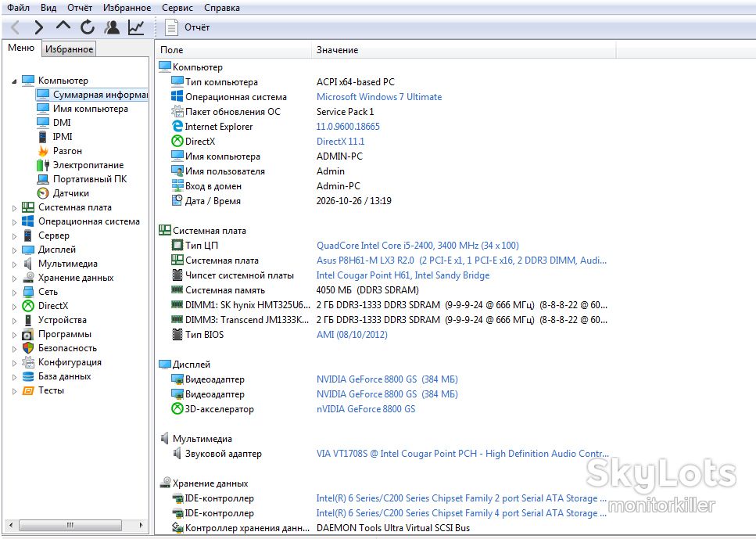Viewport: 756px width, 539px height.
Task: Switch to the Меню sidebar tab
Action: pos(21,48)
